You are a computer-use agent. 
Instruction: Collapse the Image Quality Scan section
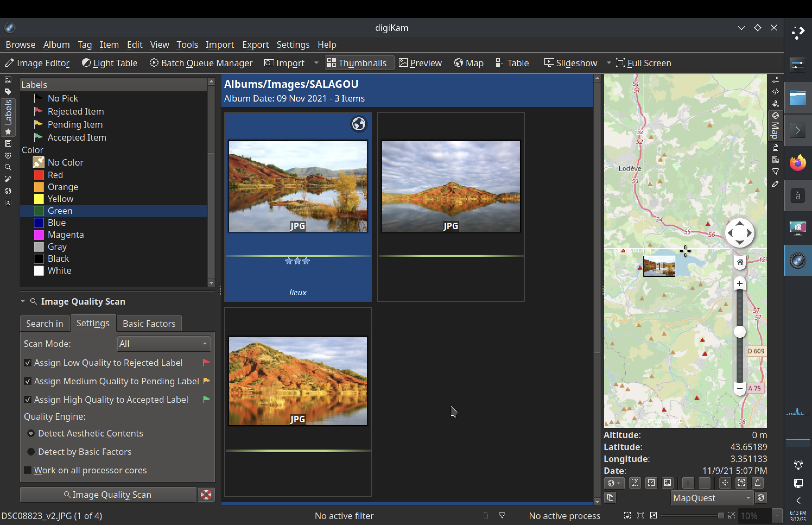tap(23, 301)
